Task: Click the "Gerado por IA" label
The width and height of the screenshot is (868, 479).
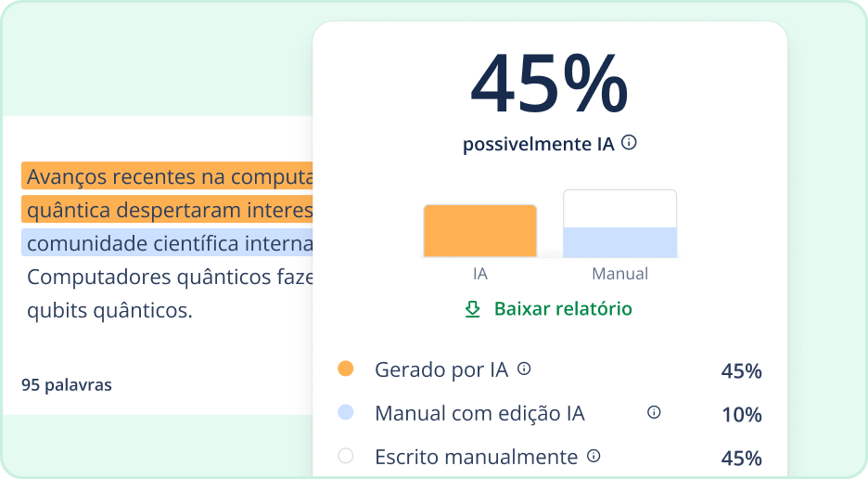Action: [441, 369]
